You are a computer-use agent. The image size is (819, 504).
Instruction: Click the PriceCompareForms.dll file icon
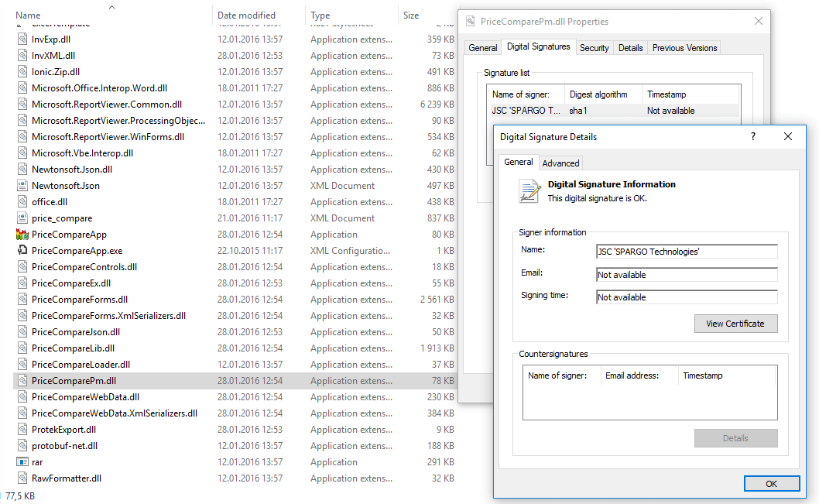coord(22,299)
